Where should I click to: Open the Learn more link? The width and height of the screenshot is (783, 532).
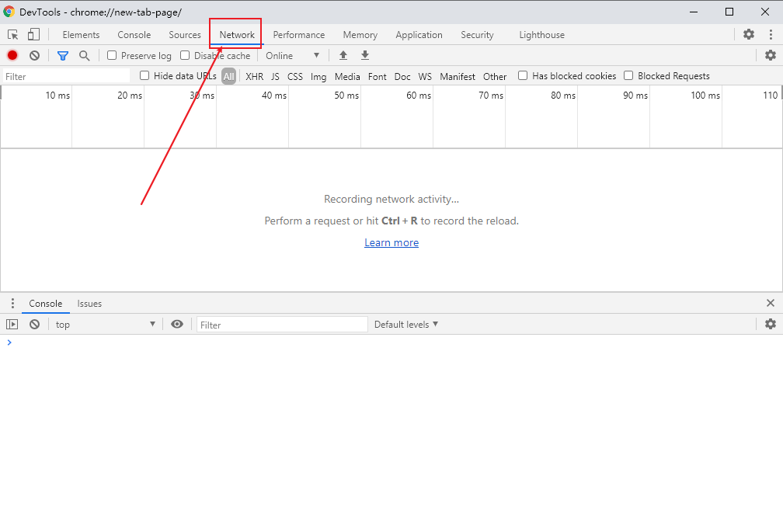click(x=391, y=242)
